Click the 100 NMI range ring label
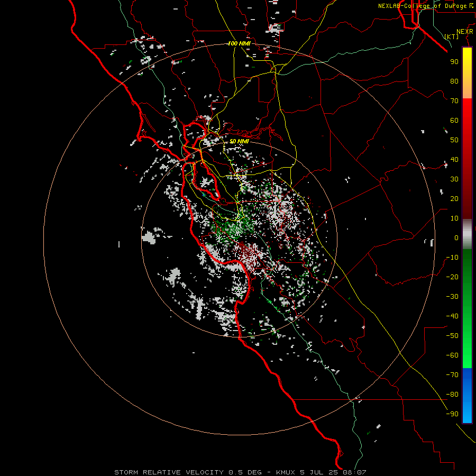Image resolution: width=476 pixels, height=476 pixels. 239,43
